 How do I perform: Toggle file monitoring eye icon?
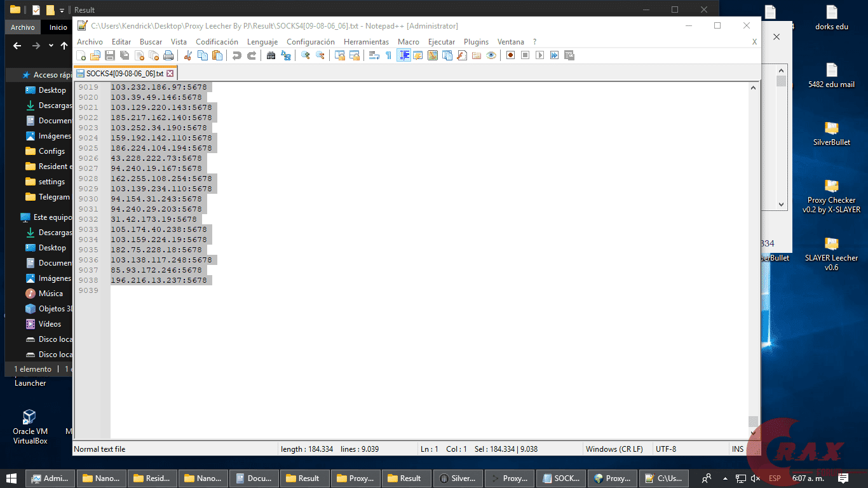pos(491,55)
